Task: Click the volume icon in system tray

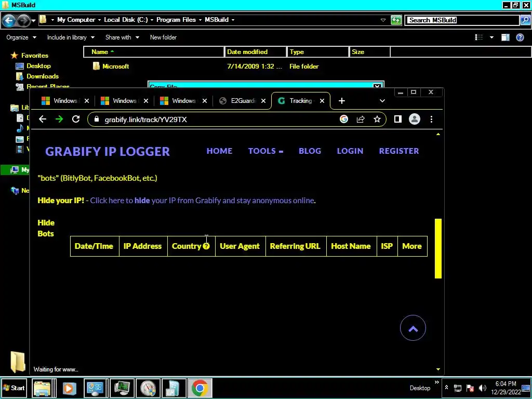Action: click(482, 388)
